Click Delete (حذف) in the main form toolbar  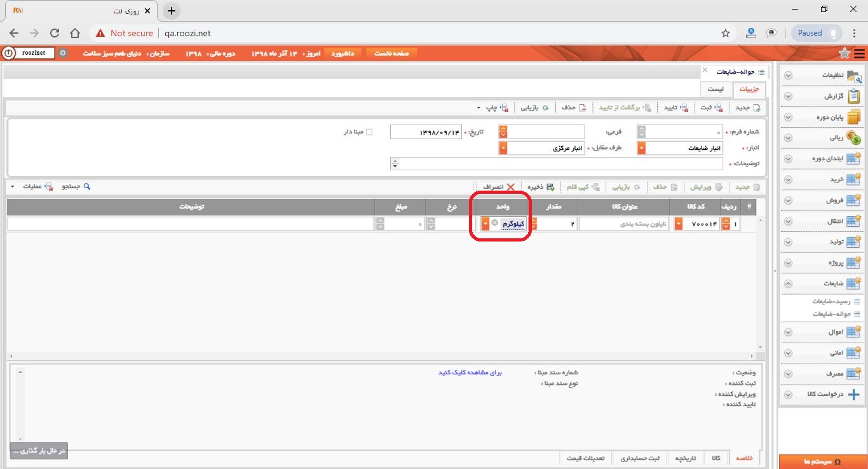573,107
